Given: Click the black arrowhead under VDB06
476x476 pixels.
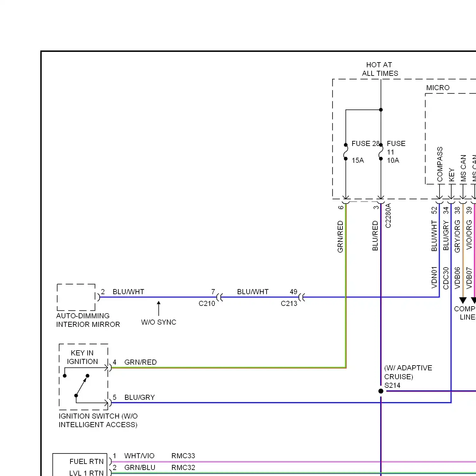Looking at the screenshot, I should 463,301.
